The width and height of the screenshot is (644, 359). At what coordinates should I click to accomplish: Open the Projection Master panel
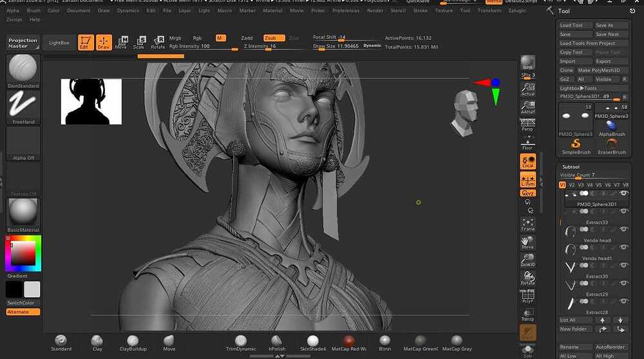(x=23, y=43)
